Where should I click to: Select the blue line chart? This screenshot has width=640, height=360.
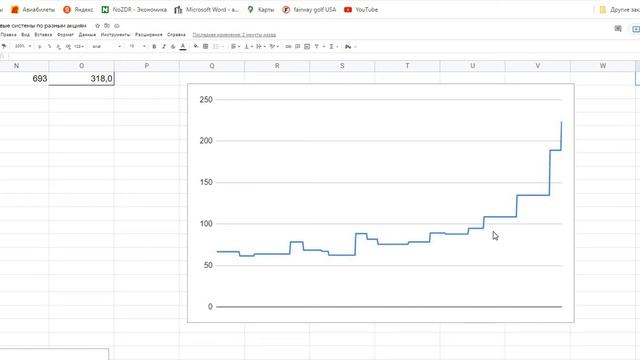click(380, 203)
